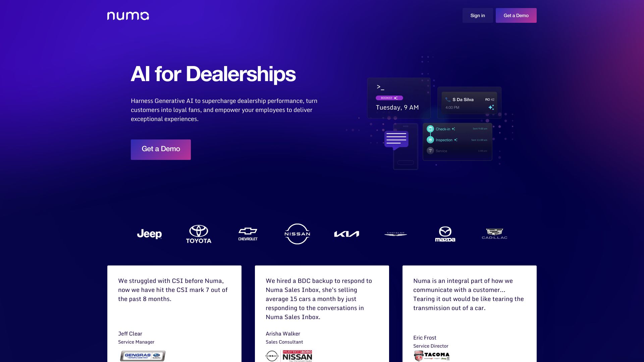Click the RO transfer icon on call card
This screenshot has width=644, height=362.
click(491, 107)
